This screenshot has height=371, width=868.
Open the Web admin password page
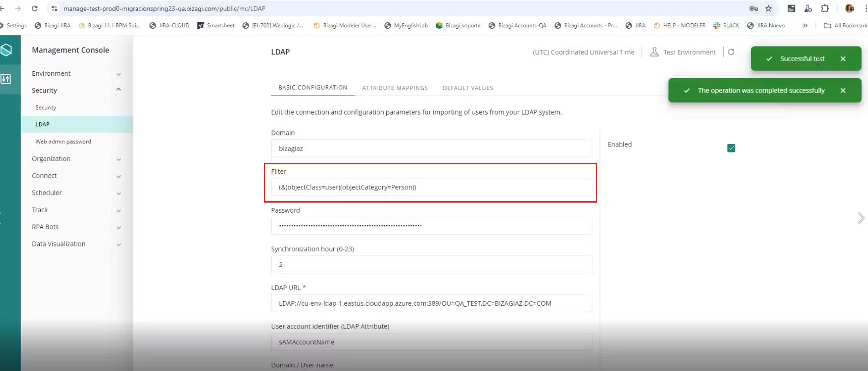pos(63,141)
